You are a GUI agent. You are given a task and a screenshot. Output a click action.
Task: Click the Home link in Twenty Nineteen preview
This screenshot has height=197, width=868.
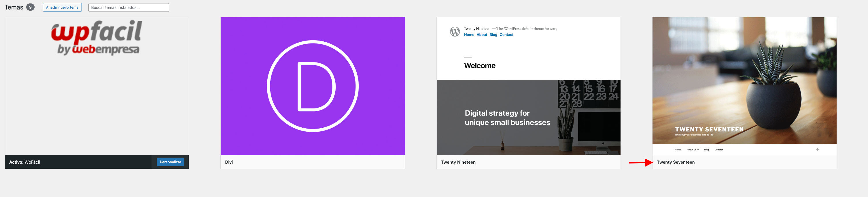(469, 35)
